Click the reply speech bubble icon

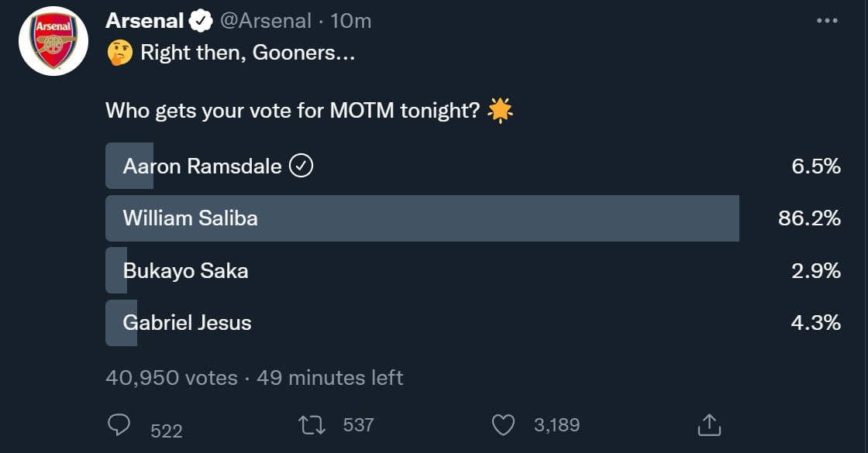119,424
